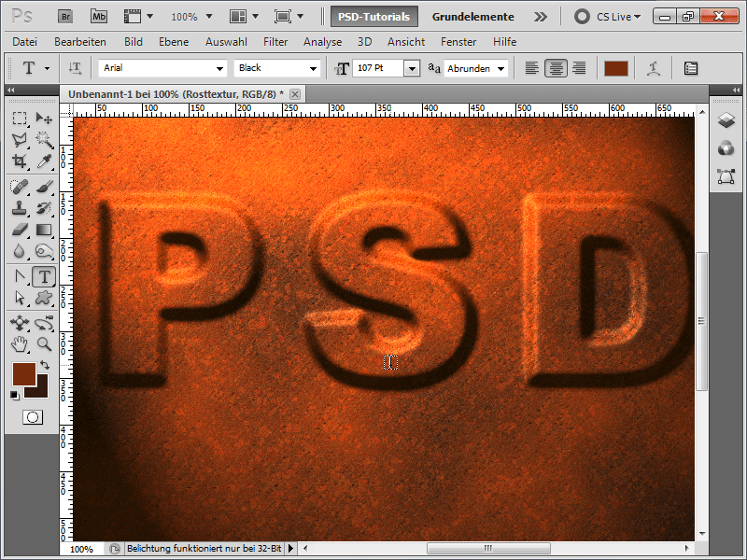
Task: Select the Clone Stamp tool
Action: tap(20, 208)
